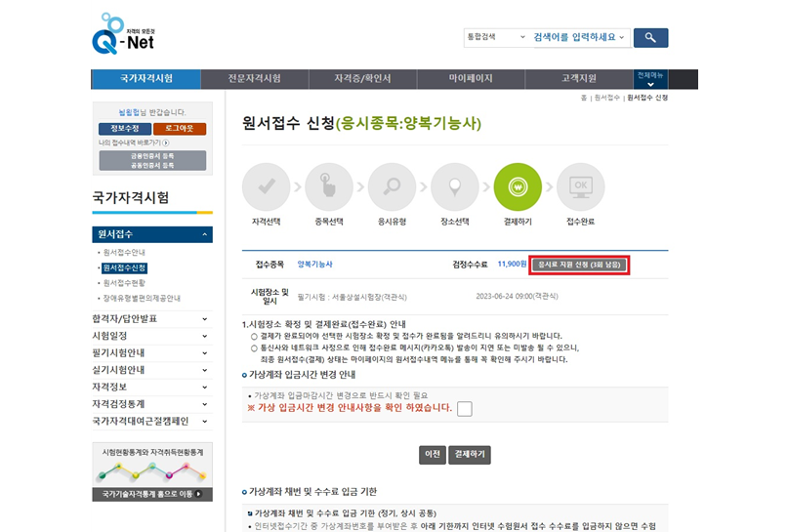Select the green 결제하기 step icon
The height and width of the screenshot is (532, 789).
518,187
